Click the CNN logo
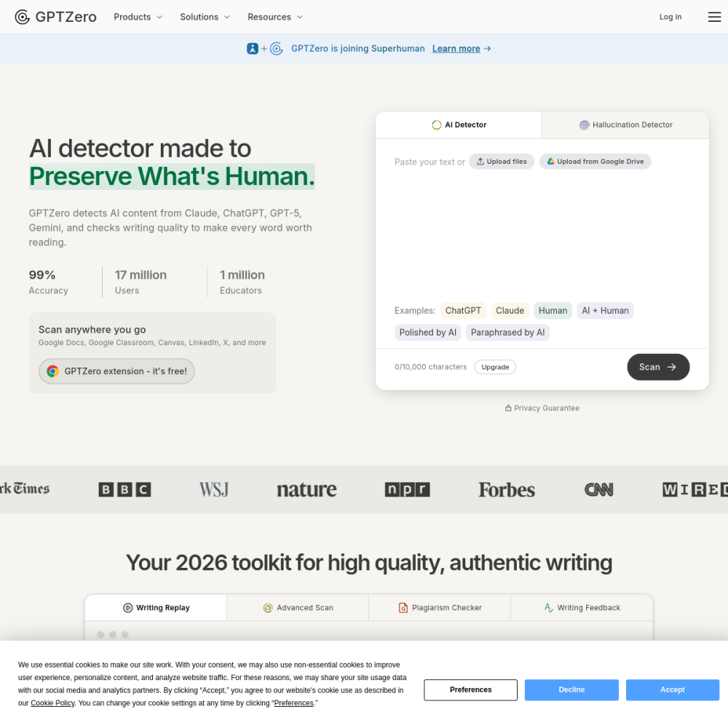 pos(599,489)
